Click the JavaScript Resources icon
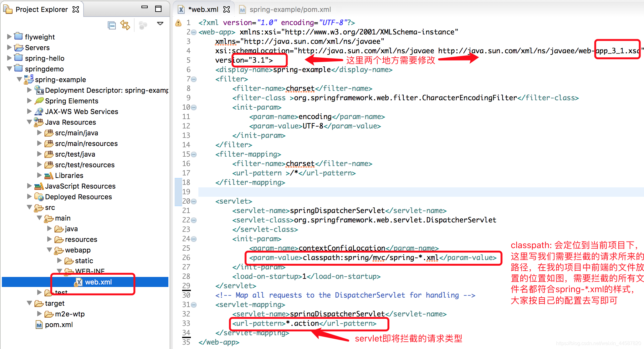 (x=39, y=186)
